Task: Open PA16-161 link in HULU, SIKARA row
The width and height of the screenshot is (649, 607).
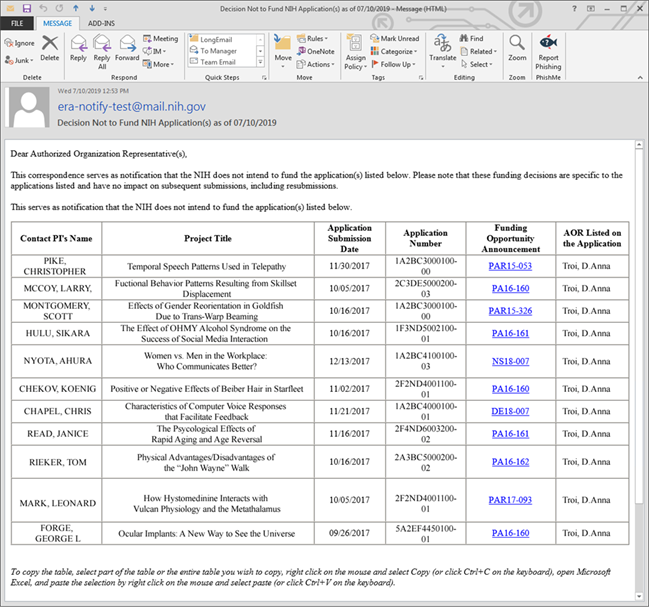Action: click(x=510, y=333)
